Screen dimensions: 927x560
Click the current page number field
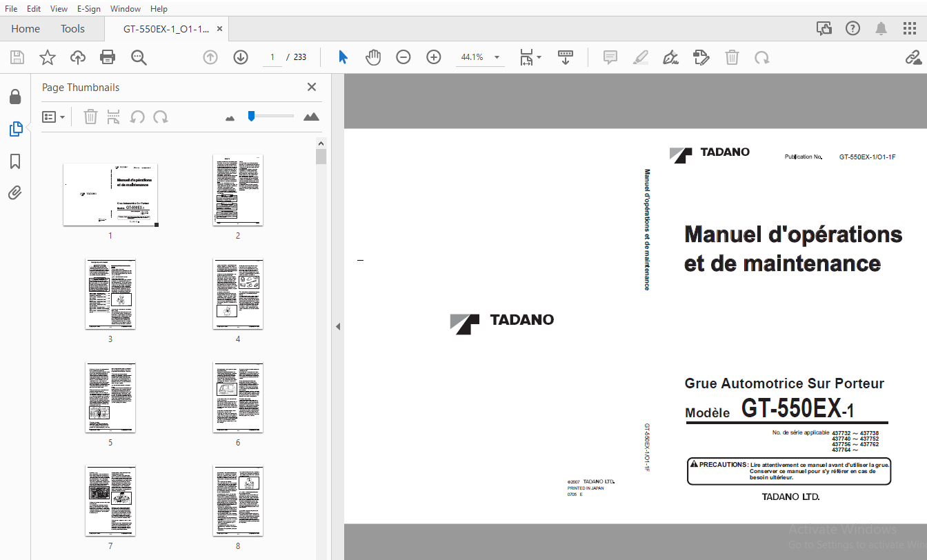[272, 57]
